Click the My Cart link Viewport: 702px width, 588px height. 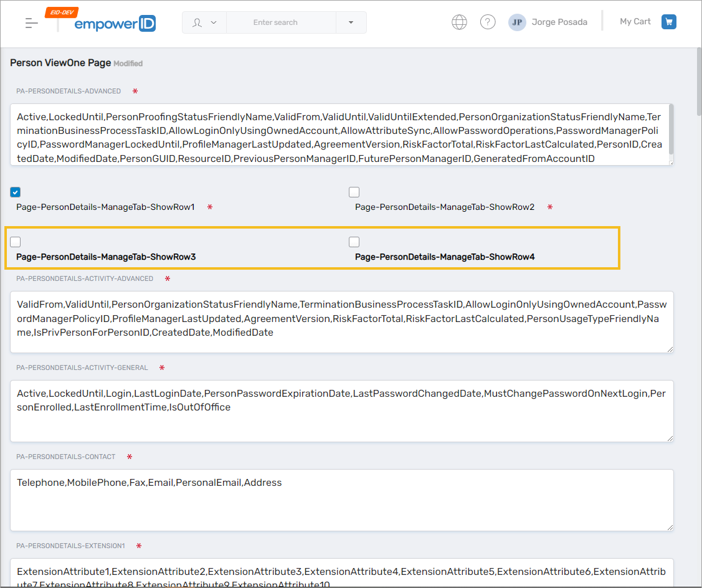[635, 21]
